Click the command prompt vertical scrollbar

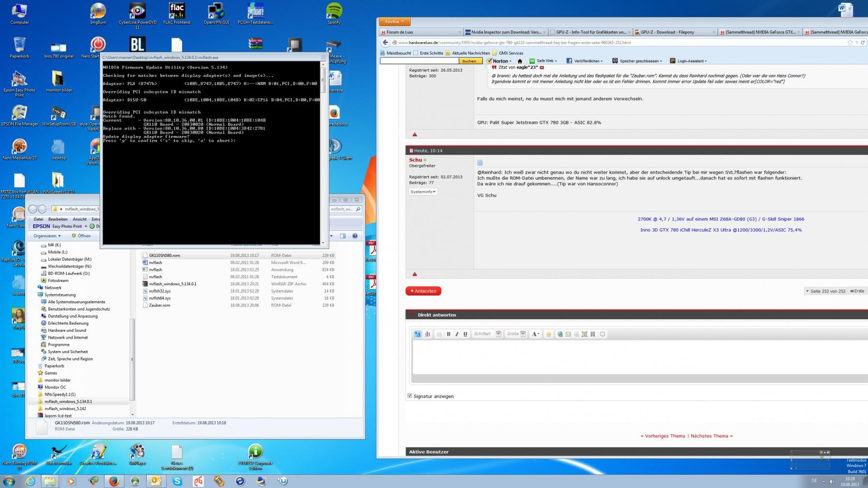coord(323,151)
